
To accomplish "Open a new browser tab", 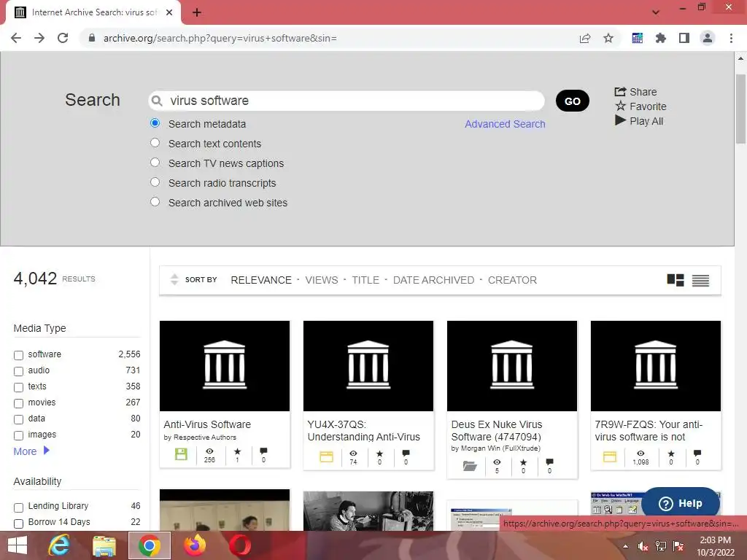I will (197, 13).
